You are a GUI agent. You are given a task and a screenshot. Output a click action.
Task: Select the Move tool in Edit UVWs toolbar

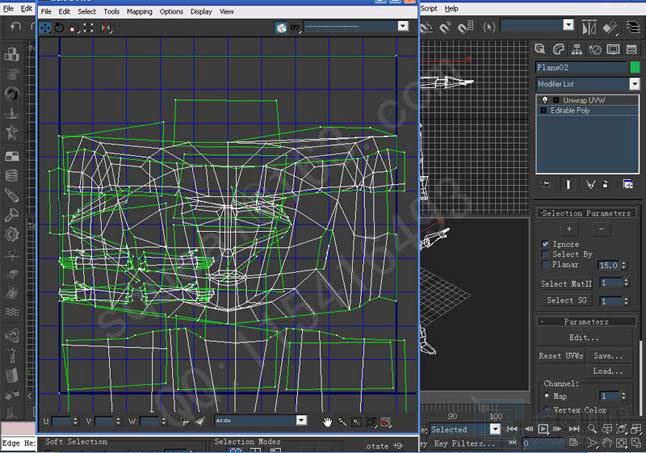pos(45,28)
